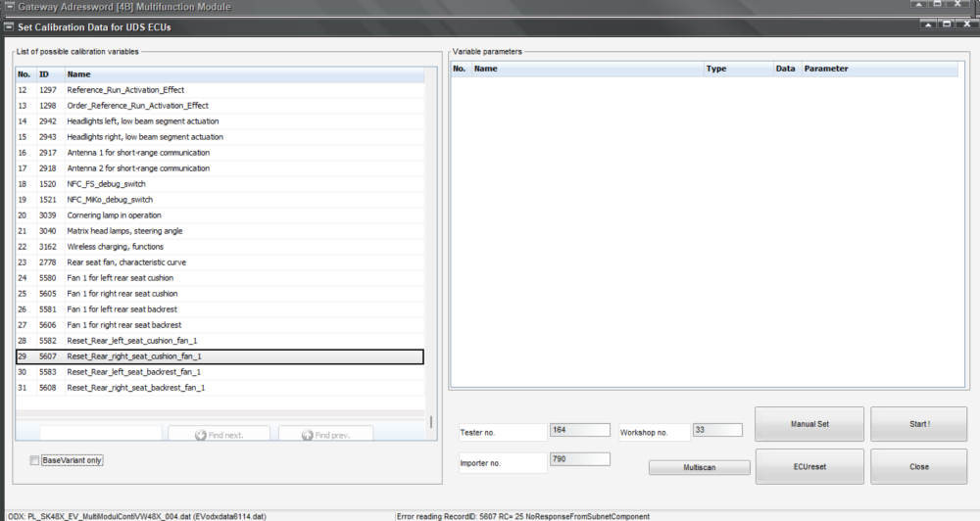980x521 pixels.
Task: Select Fan 1 for left rear seat backrest
Action: click(220, 309)
